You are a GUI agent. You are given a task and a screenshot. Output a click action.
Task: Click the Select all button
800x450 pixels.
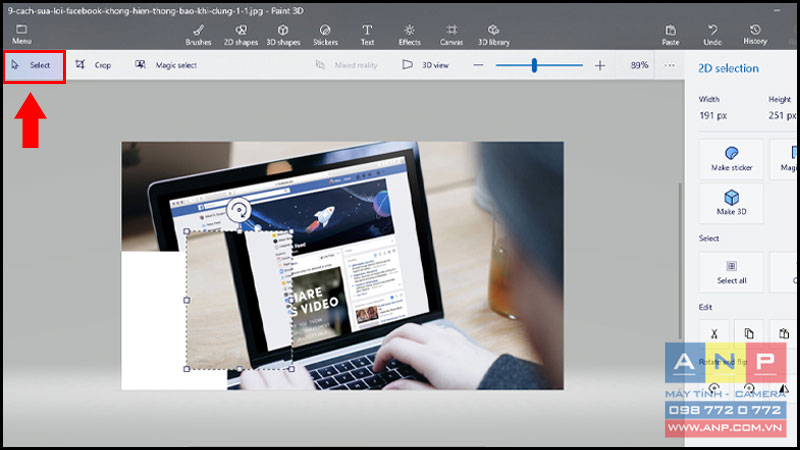pyautogui.click(x=731, y=272)
